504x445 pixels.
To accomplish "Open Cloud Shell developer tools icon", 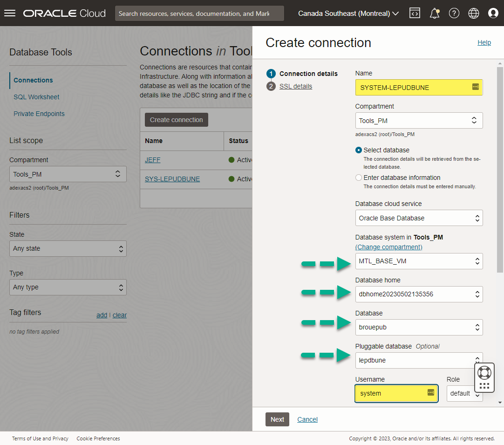I will click(415, 13).
